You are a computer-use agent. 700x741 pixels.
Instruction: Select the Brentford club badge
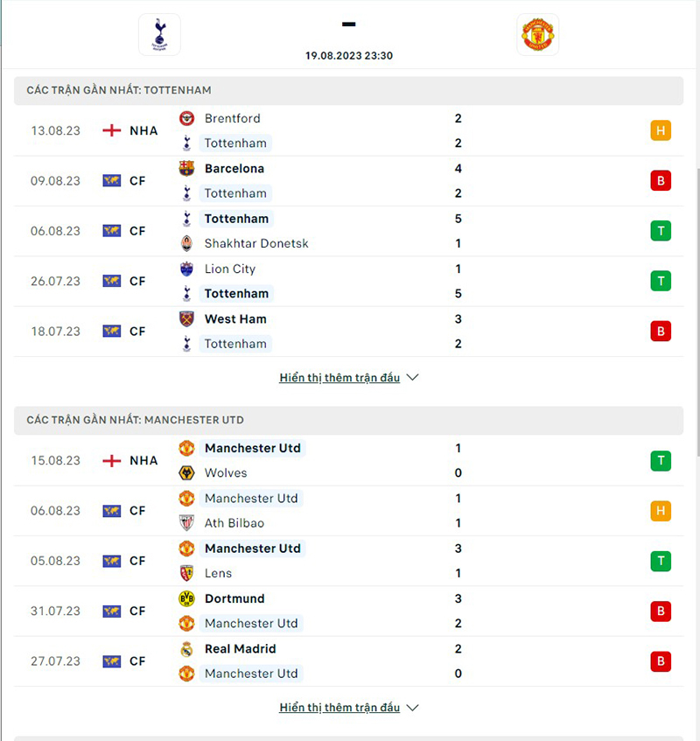[187, 118]
